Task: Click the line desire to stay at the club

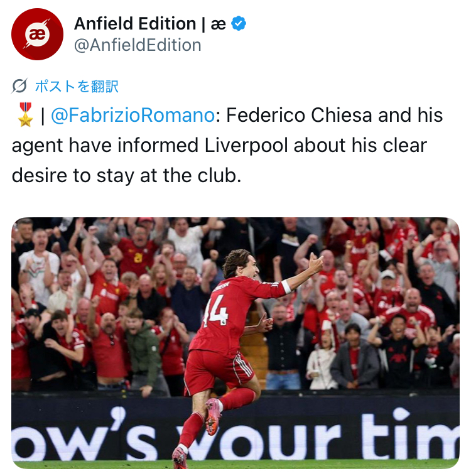Action: pos(127,175)
